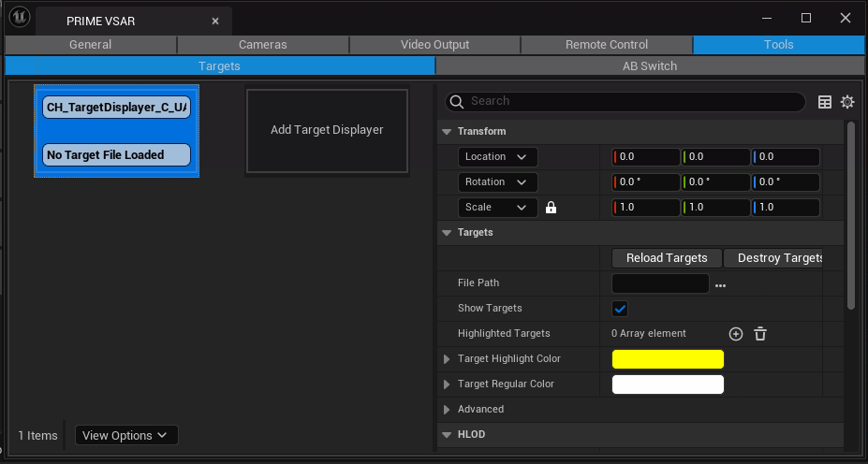Select the Targets sub-tab
The image size is (868, 464).
point(220,65)
